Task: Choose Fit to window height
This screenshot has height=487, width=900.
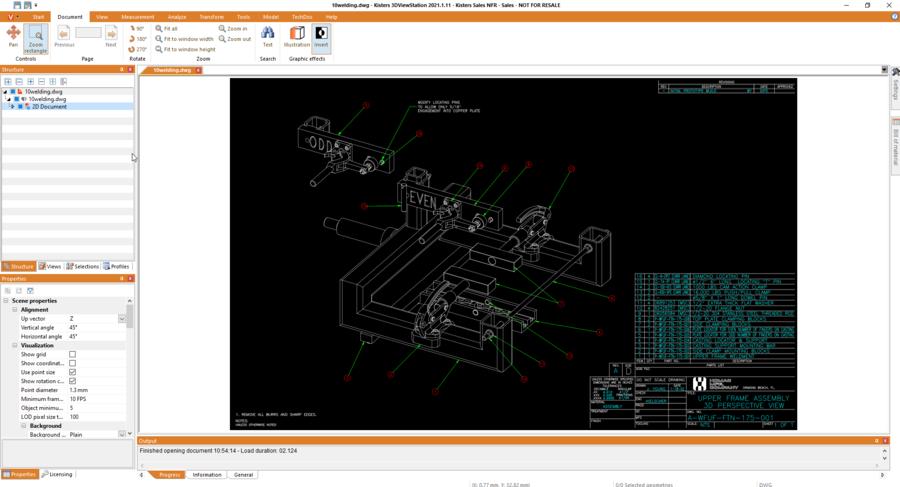Action: (185, 49)
